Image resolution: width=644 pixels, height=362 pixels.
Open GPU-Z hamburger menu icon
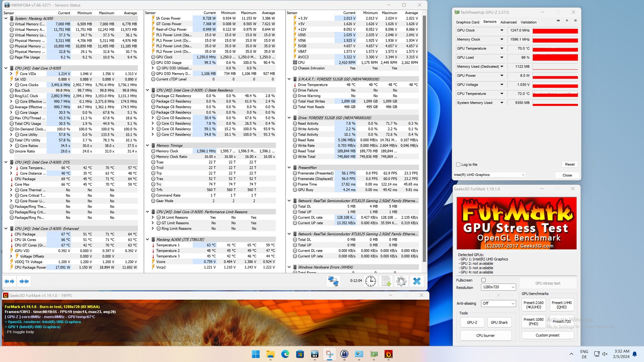[x=576, y=21]
